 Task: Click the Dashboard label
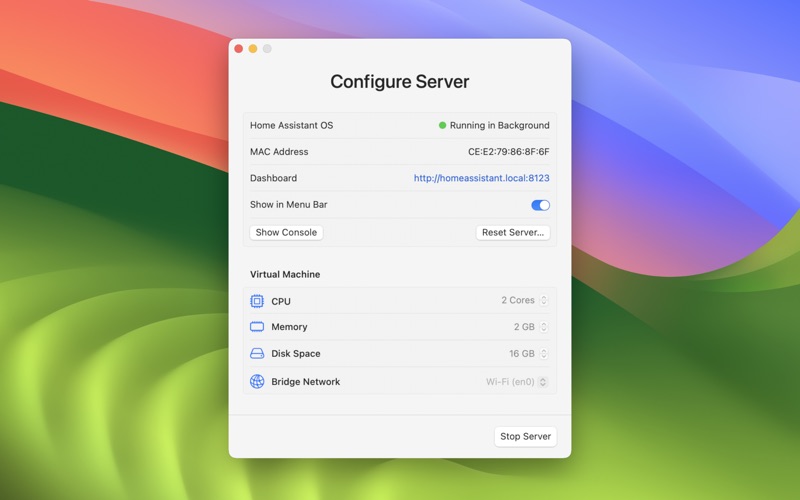273,178
